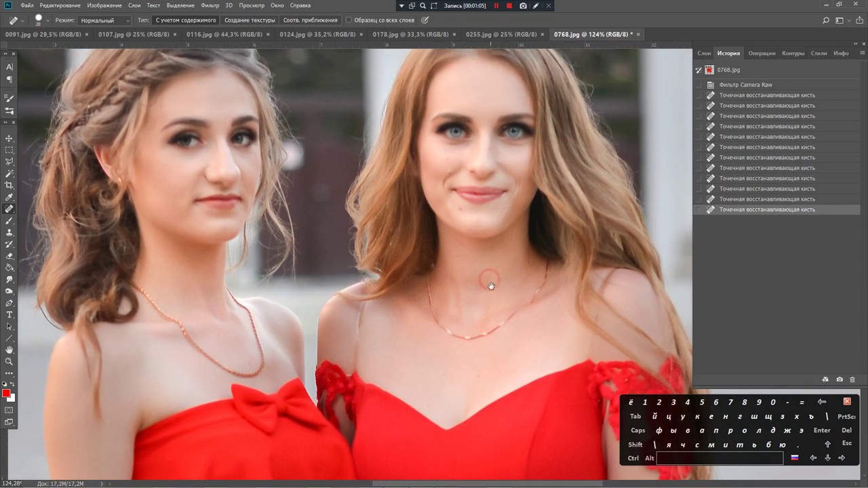This screenshot has height=488, width=868.
Task: Select the Polygonal Lasso tool
Action: click(9, 161)
